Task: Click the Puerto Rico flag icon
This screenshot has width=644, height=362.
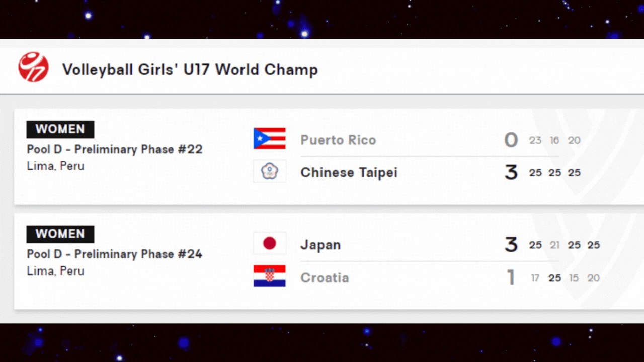Action: [x=270, y=139]
